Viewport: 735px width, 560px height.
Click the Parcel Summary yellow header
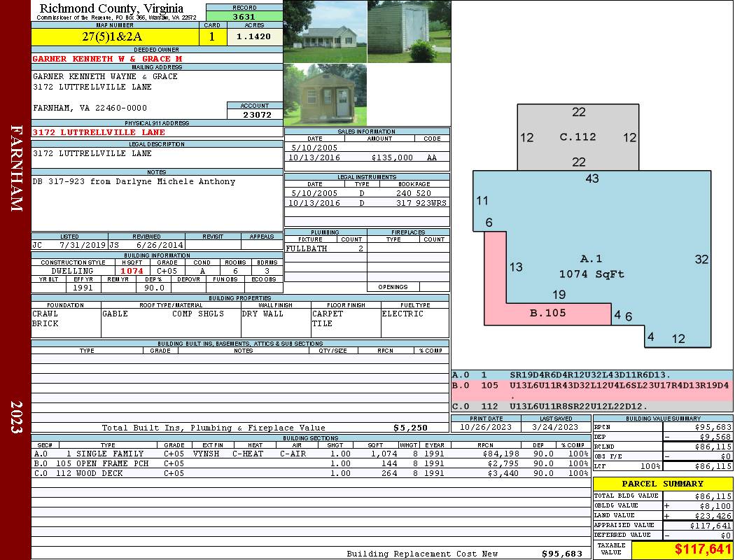663,484
